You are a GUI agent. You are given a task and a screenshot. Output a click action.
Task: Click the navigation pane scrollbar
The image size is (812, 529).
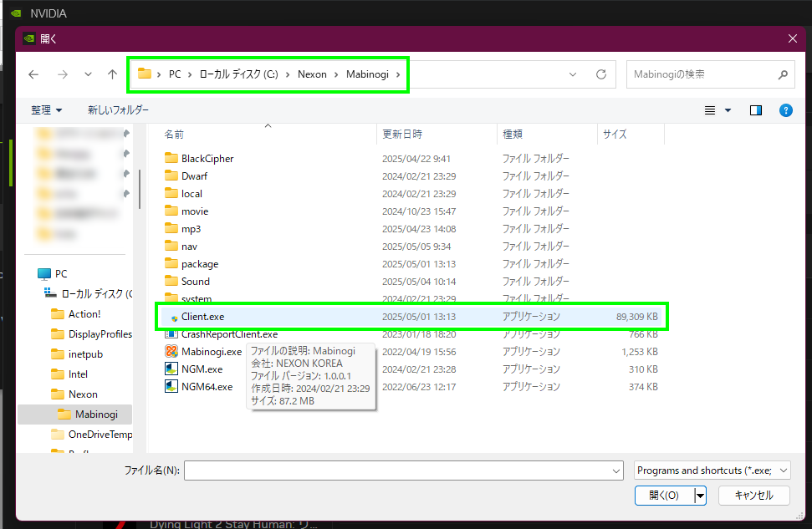click(140, 189)
